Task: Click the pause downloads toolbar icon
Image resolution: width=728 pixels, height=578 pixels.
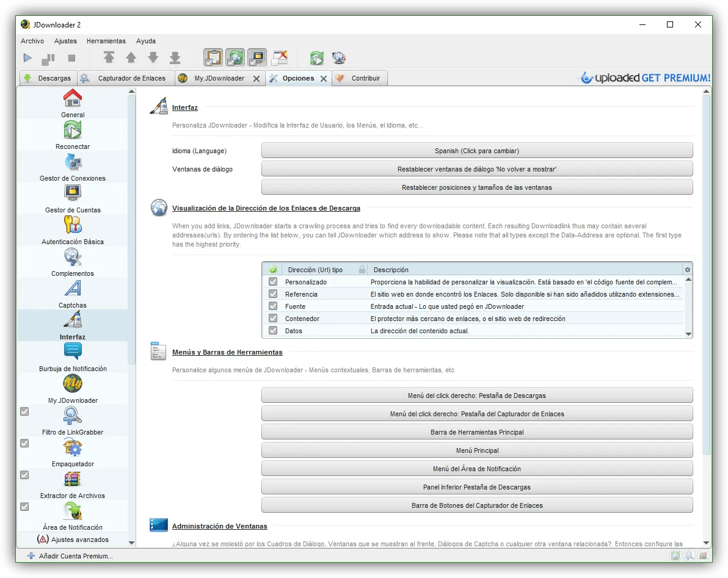Action: (48, 57)
